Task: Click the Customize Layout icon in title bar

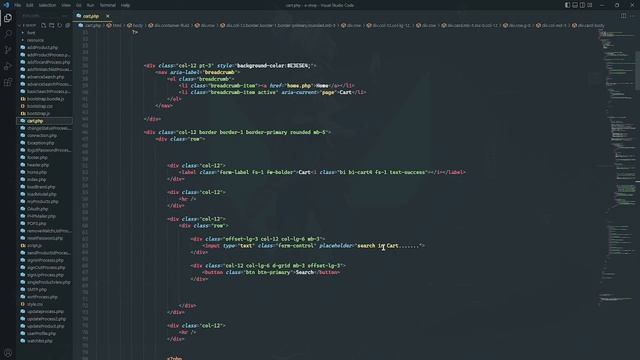Action: tap(590, 5)
